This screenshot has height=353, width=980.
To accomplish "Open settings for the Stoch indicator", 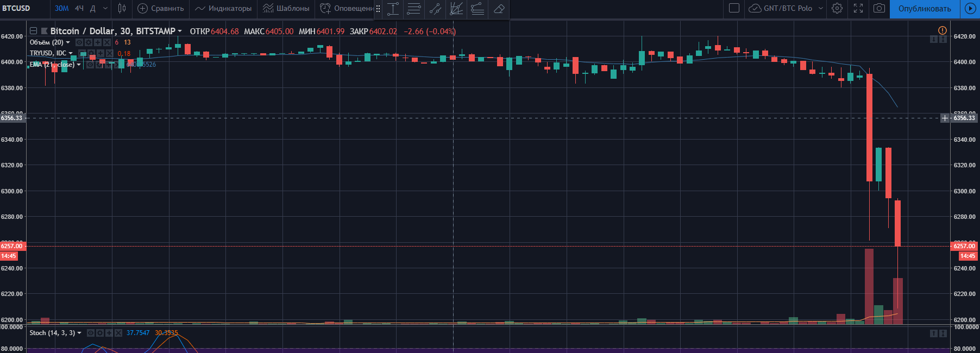I will click(x=100, y=333).
